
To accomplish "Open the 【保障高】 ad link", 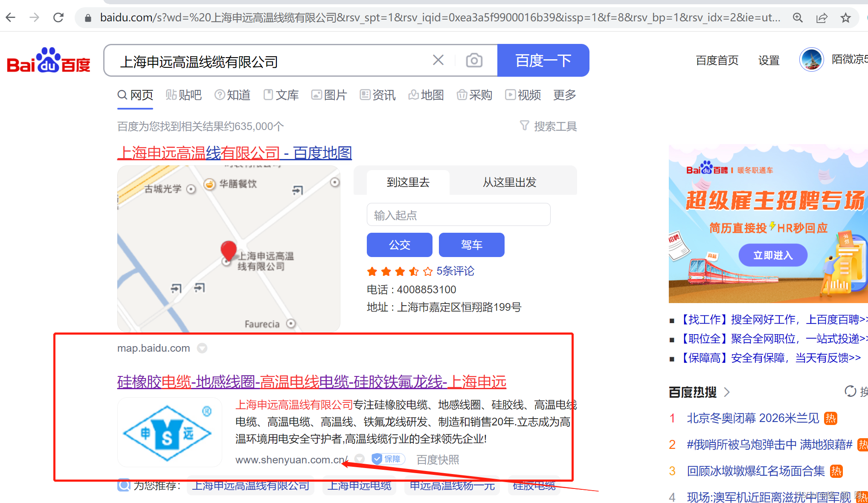I will point(769,358).
